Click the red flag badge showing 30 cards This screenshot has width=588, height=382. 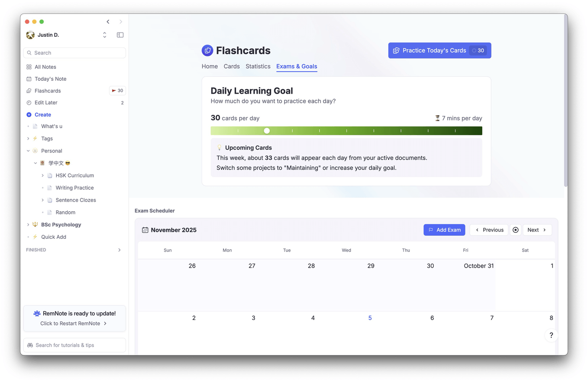[x=117, y=90]
